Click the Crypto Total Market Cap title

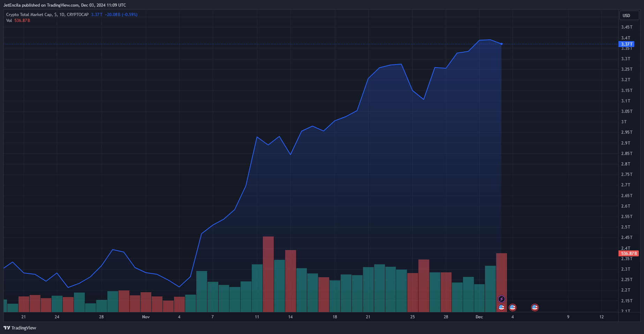29,15
